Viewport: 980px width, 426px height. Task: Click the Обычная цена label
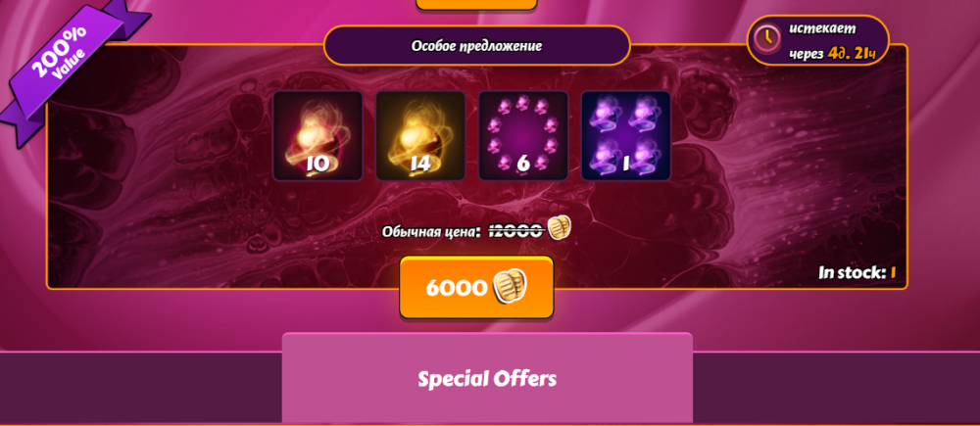point(428,232)
